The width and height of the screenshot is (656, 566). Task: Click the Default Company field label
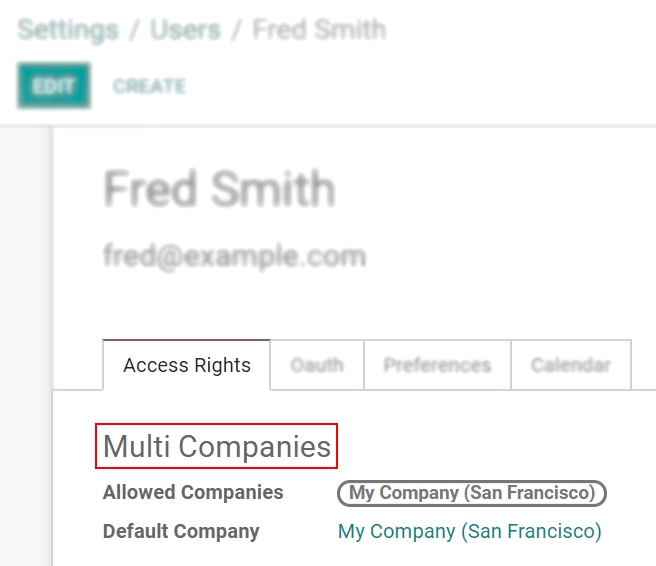[181, 531]
